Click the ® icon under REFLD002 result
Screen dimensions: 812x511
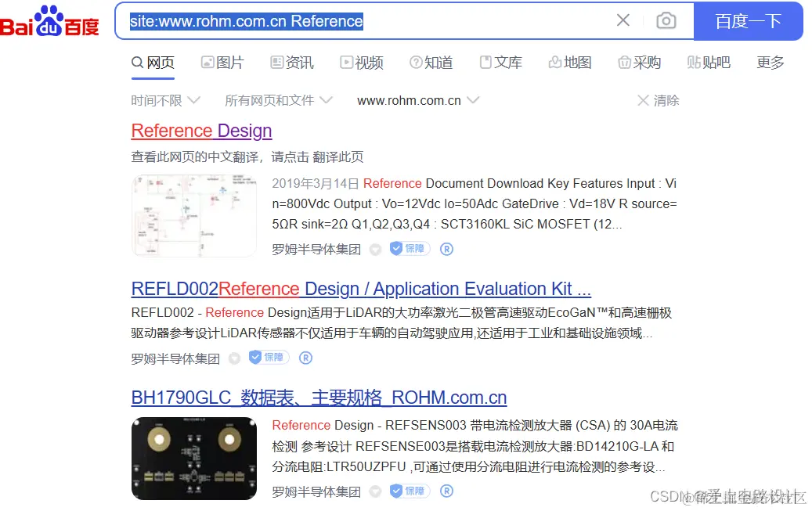pyautogui.click(x=305, y=358)
